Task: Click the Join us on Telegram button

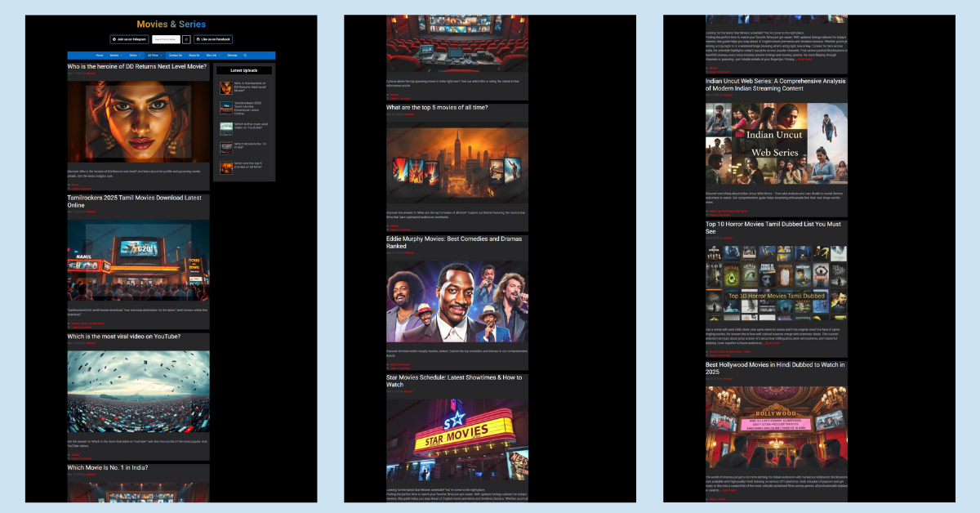Action: point(130,39)
